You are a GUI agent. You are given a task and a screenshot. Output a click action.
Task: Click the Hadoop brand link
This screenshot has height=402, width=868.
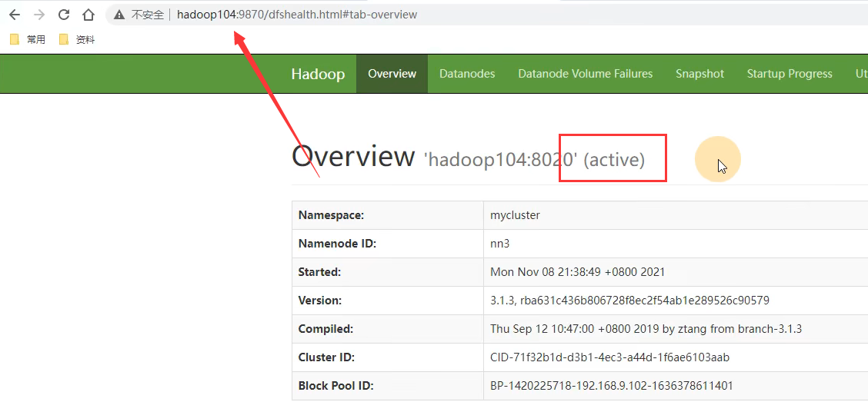[318, 74]
